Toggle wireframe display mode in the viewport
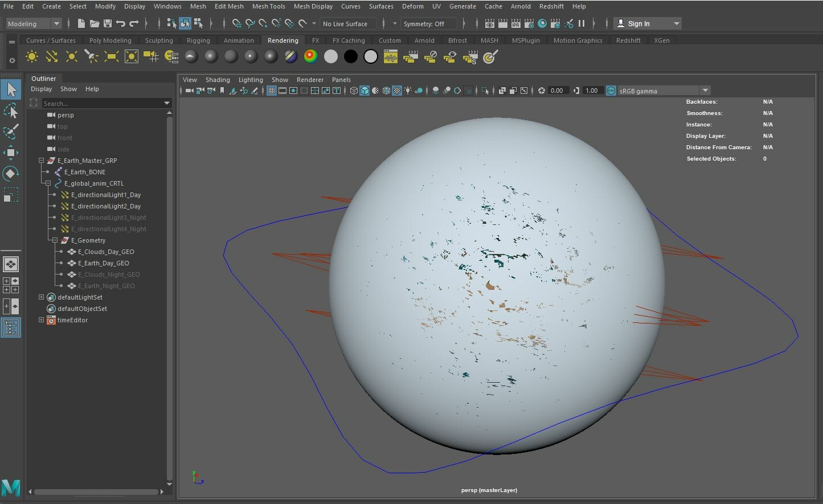The width and height of the screenshot is (823, 504). pos(354,90)
